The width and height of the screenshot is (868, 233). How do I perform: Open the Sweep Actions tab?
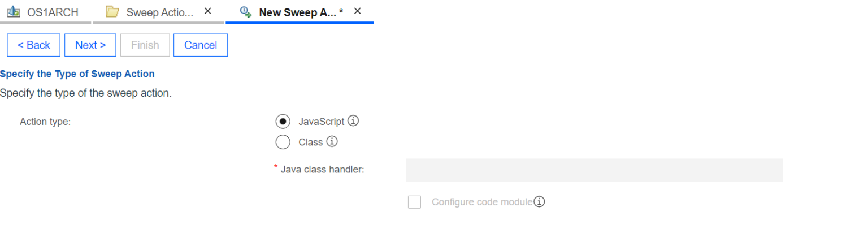[x=159, y=12]
